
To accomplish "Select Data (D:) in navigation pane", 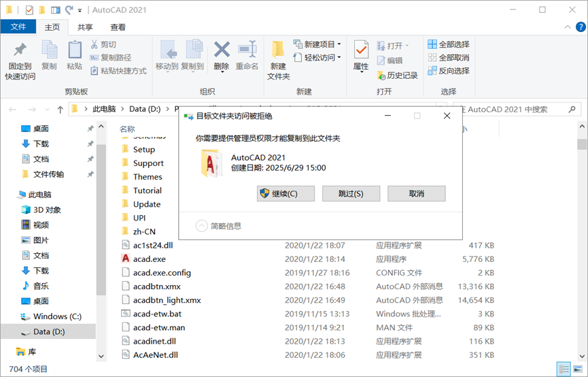I will click(48, 331).
